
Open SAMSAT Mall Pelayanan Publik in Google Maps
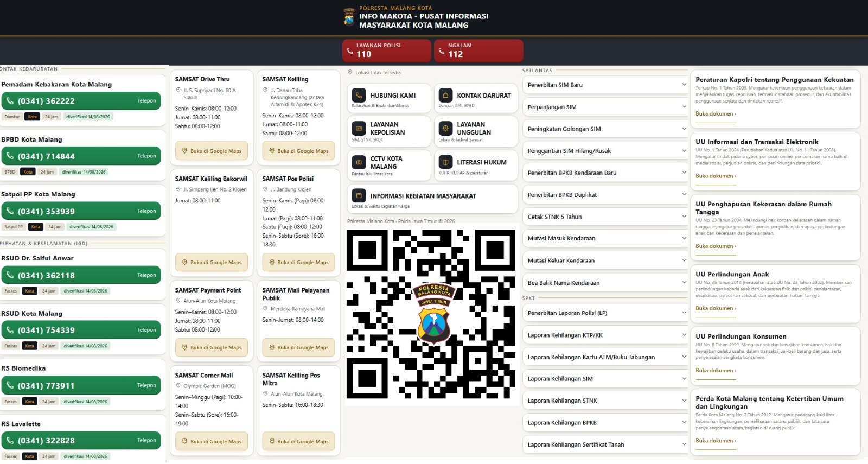(x=298, y=347)
